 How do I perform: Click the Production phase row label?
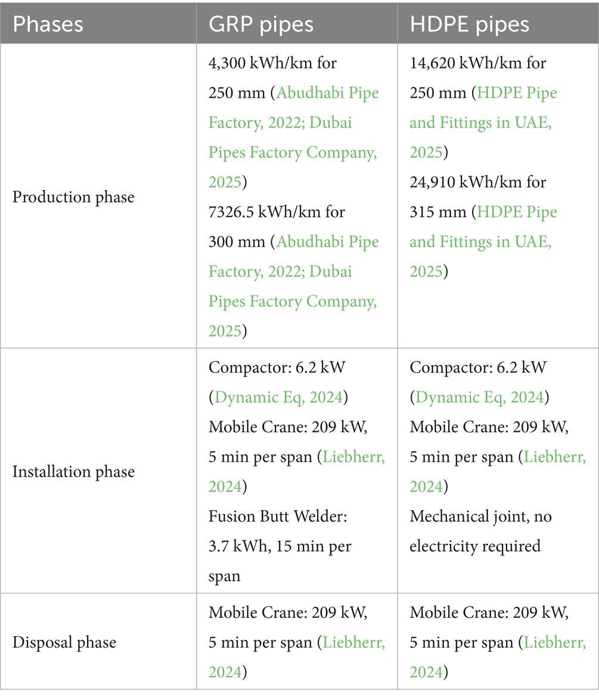73,197
